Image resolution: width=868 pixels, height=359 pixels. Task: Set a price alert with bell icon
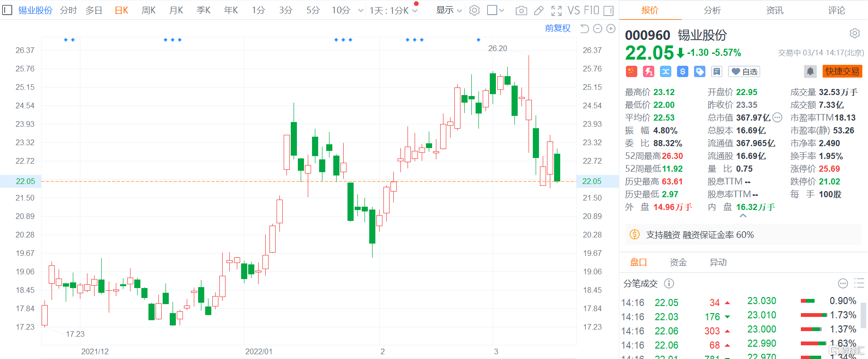pyautogui.click(x=810, y=71)
